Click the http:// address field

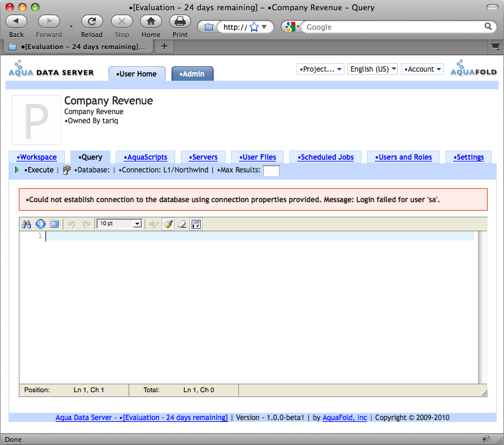click(x=235, y=27)
